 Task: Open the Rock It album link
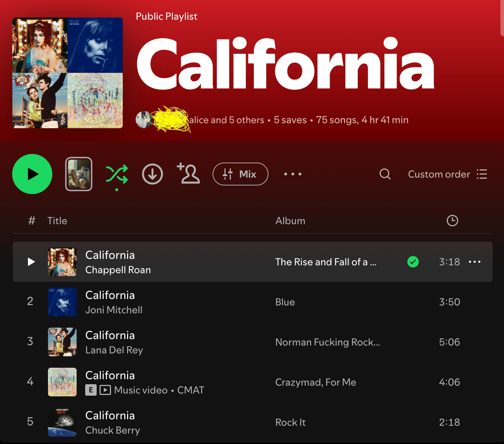(x=290, y=423)
